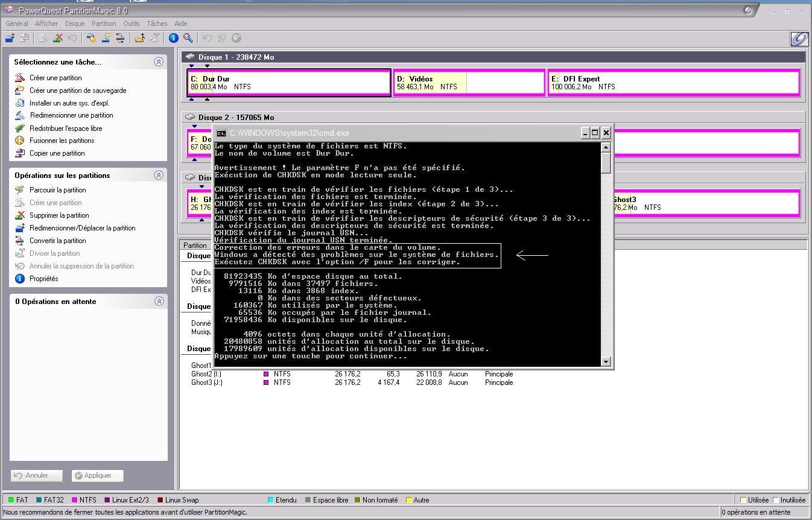This screenshot has height=520, width=812.
Task: Click the cmd.exe window system menu icon
Action: [x=221, y=133]
